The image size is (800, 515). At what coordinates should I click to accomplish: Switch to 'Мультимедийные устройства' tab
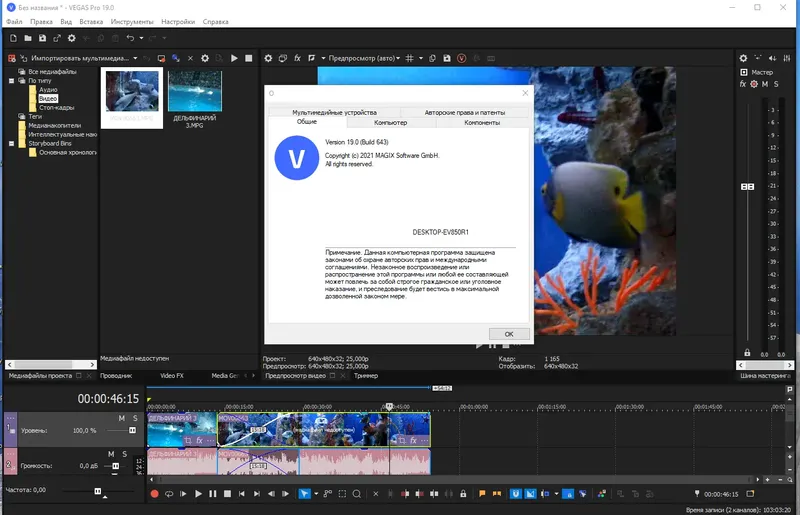click(x=334, y=112)
